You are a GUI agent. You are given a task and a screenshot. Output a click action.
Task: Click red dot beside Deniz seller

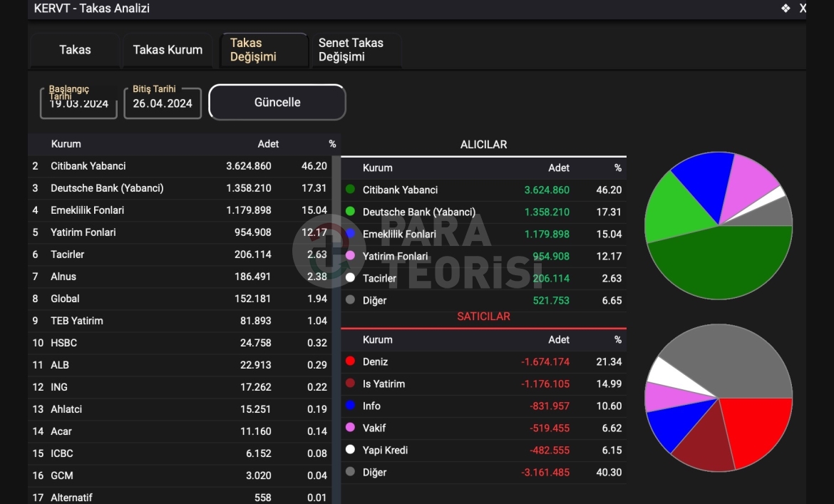(x=350, y=361)
